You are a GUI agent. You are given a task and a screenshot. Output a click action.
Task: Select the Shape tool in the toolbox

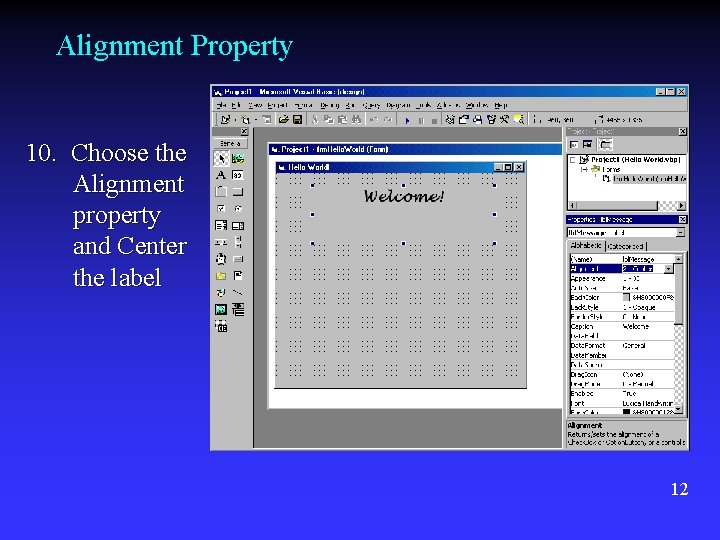[221, 292]
